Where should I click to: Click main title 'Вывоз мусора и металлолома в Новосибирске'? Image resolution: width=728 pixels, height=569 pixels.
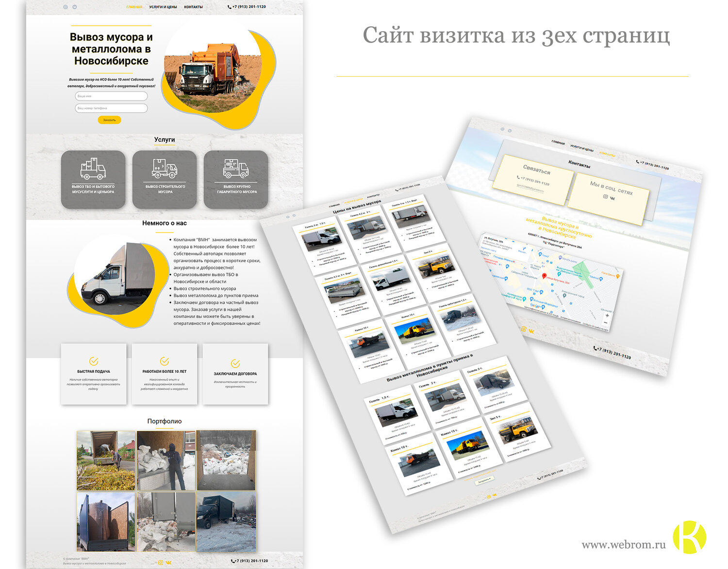[111, 49]
